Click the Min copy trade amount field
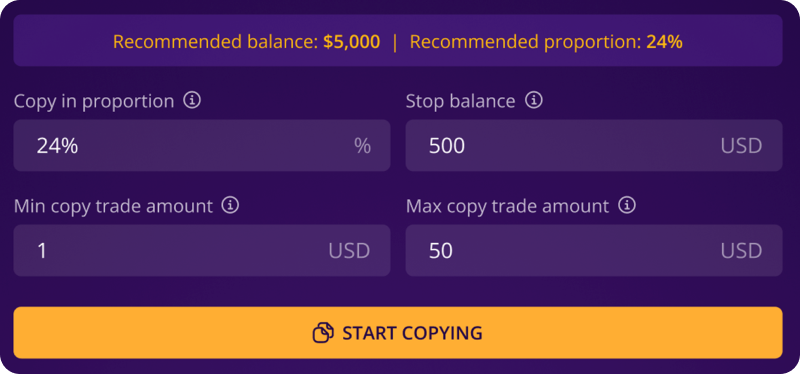Viewport: 800px width, 374px height. point(202,251)
